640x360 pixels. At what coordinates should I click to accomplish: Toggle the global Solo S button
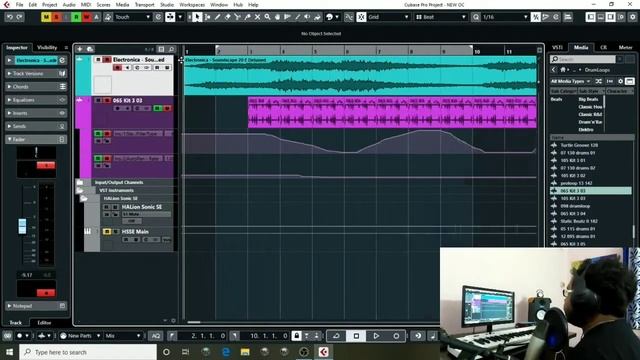56,17
